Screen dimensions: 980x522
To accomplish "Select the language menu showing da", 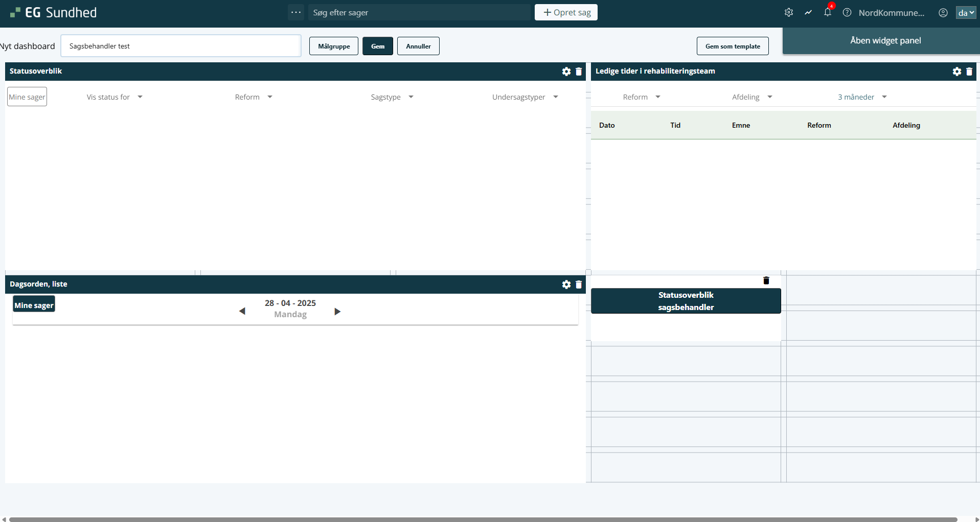I will point(966,13).
